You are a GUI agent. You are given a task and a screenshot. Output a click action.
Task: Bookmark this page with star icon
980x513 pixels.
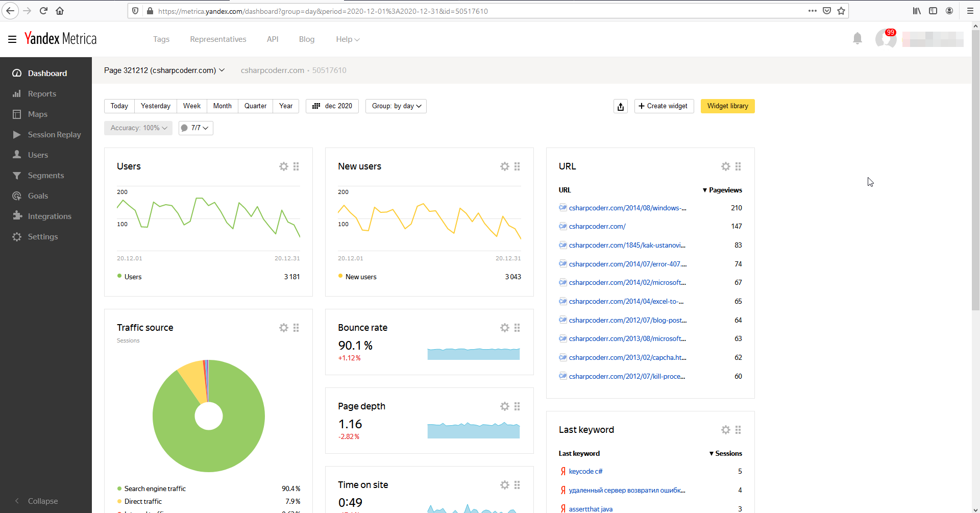pyautogui.click(x=841, y=11)
